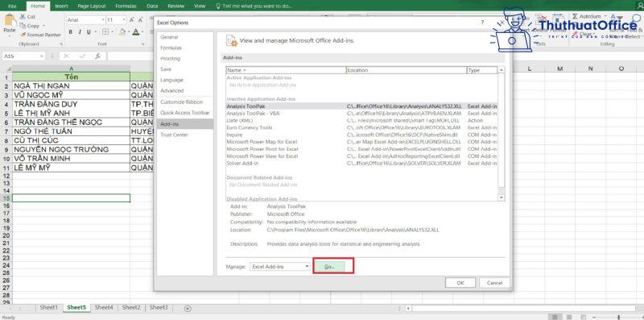Viewport: 644px width, 320px height.
Task: Switch to the Data ribbon tab
Action: (152, 6)
